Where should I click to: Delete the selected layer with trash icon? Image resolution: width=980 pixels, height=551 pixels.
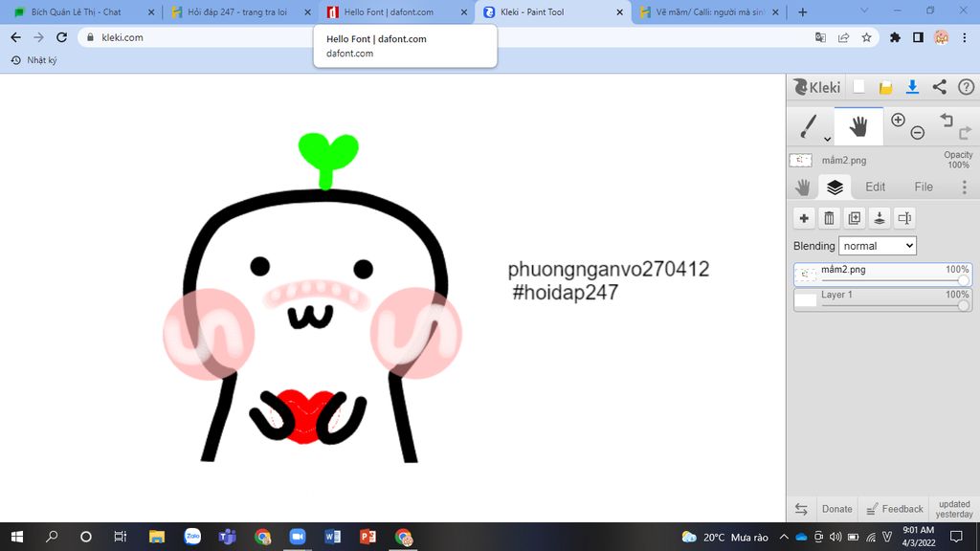(829, 218)
